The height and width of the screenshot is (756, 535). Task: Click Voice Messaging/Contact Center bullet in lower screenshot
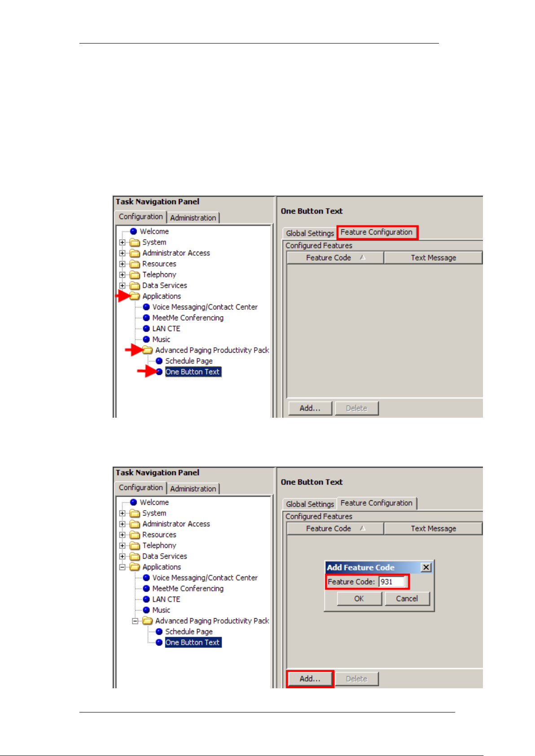tap(146, 578)
